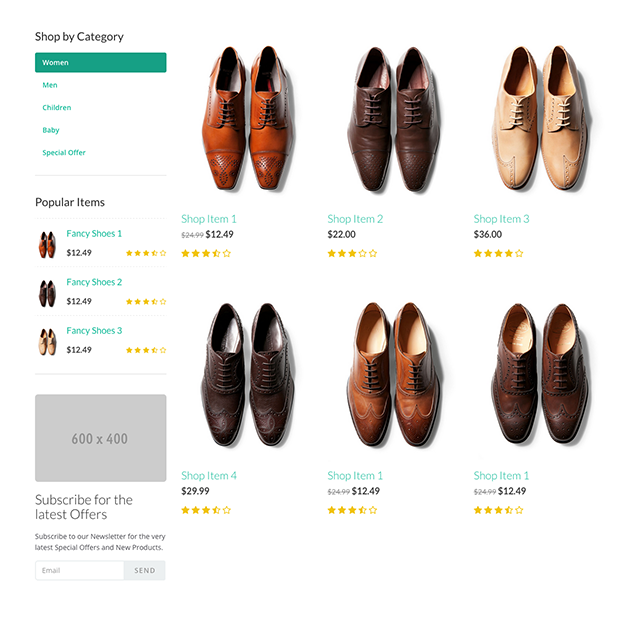Click the star rating under Shop Item 2
This screenshot has height=619, width=640.
(x=352, y=253)
